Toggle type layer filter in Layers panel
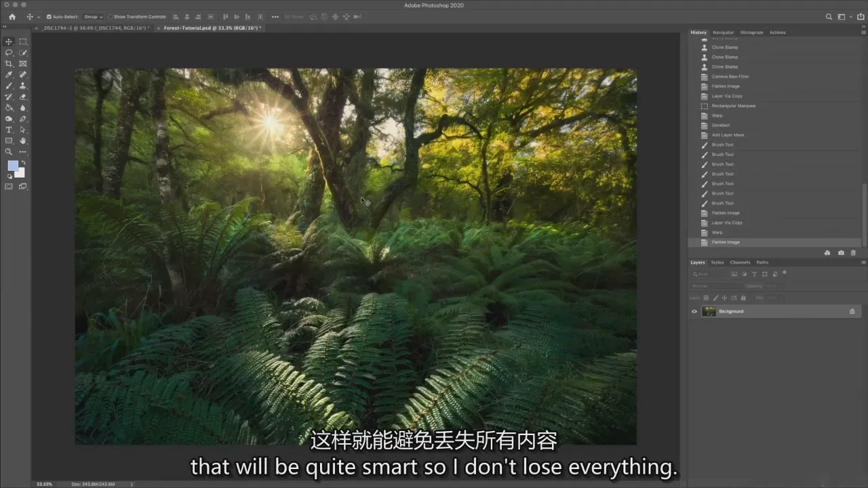This screenshot has width=868, height=488. 755,274
